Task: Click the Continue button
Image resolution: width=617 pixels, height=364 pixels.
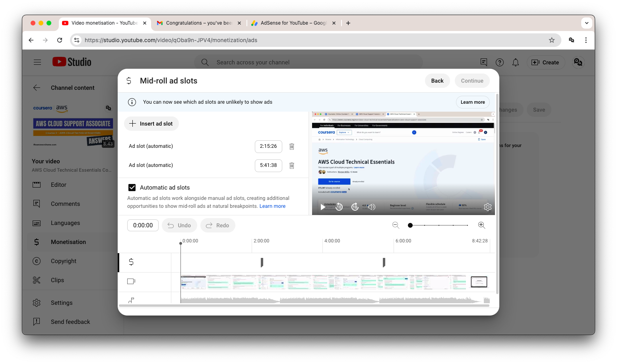Action: [x=472, y=81]
